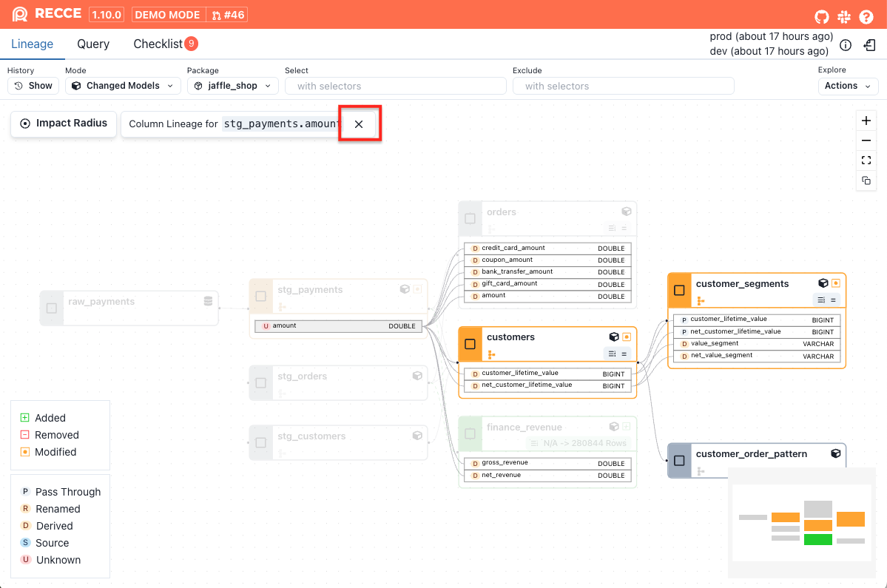Fit the lineage view to screen

866,160
